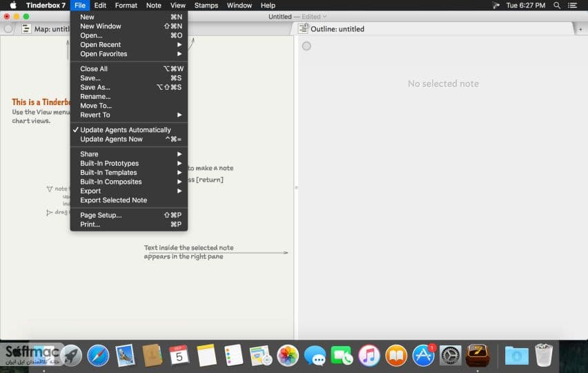Open the document title Edited dropdown chevron
The width and height of the screenshot is (588, 373).
tap(324, 17)
